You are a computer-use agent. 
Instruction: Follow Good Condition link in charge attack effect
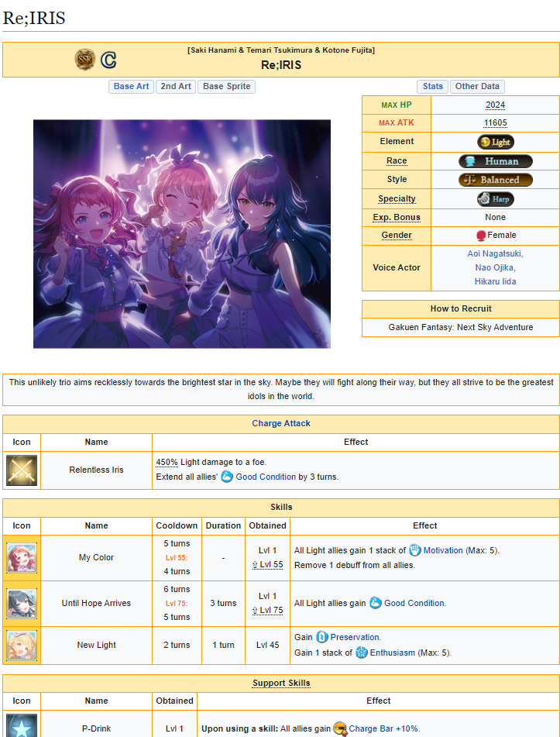click(266, 477)
